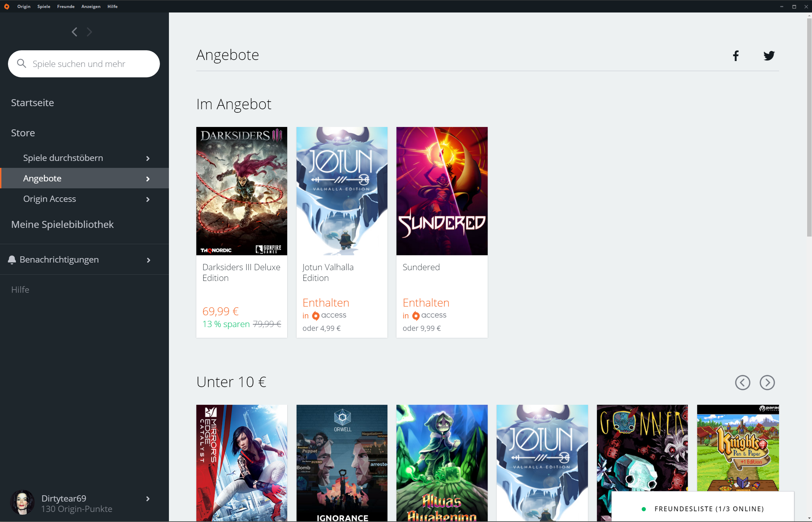
Task: Go back with the left navigation arrow
Action: click(74, 32)
